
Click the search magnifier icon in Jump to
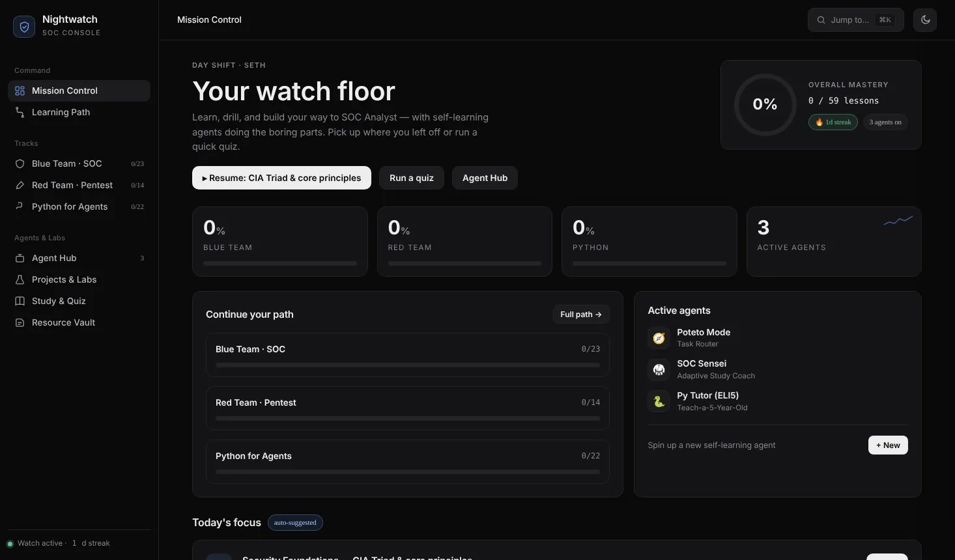tap(821, 20)
